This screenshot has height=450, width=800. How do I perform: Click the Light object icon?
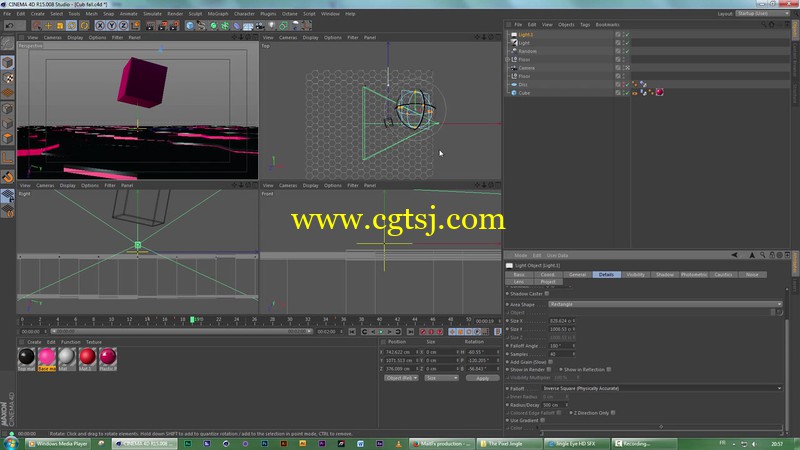(272, 25)
